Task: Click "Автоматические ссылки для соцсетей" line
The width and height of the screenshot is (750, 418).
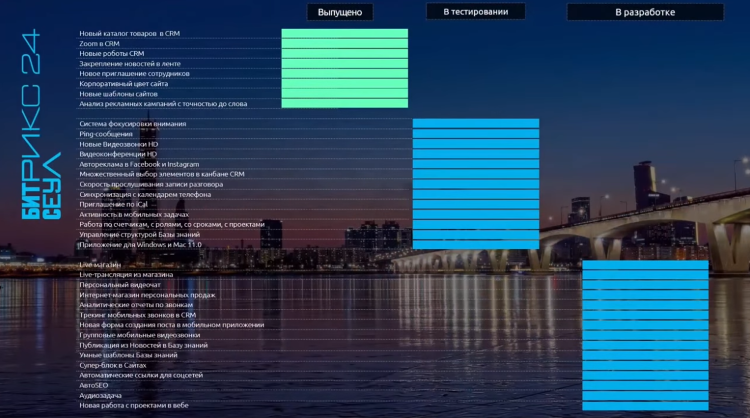Action: [141, 375]
